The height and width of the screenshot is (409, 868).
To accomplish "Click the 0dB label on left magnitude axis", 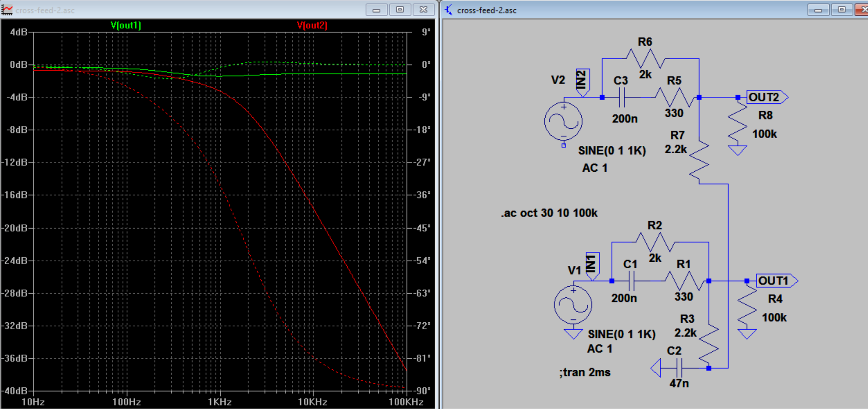I will [18, 65].
